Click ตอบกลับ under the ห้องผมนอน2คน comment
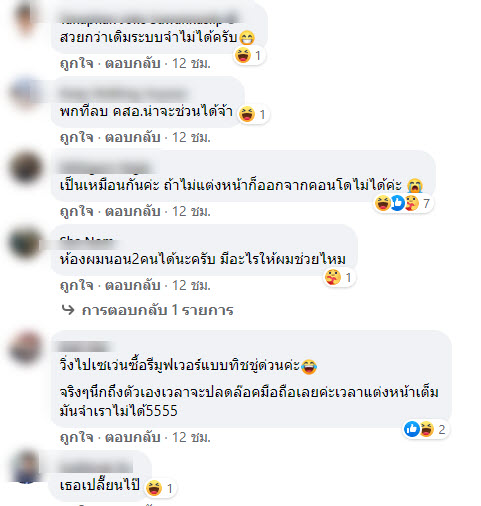 (x=133, y=285)
